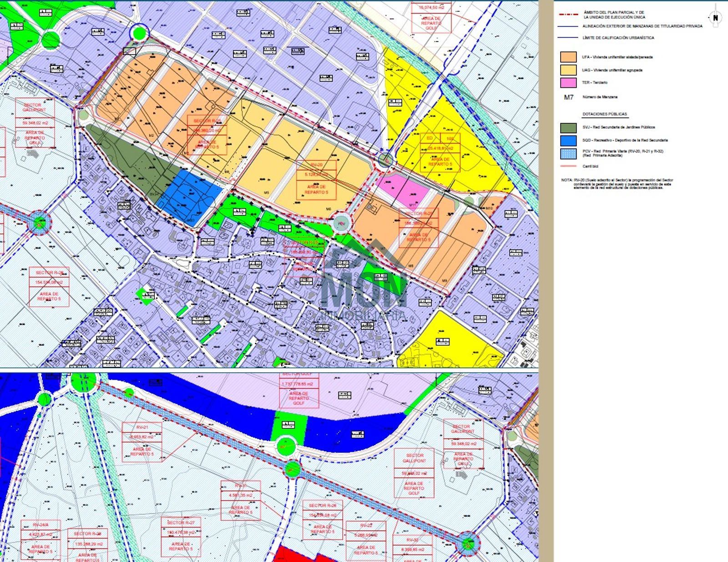The image size is (728, 562).
Task: Click the pink Carril bici legend line
Action: click(x=568, y=166)
